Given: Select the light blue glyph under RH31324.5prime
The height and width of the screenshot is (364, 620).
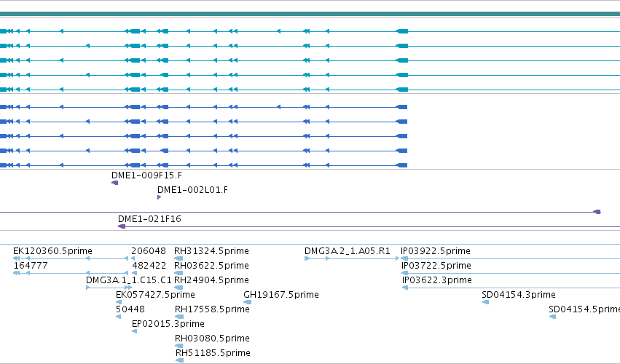Looking at the screenshot, I should pos(178,258).
